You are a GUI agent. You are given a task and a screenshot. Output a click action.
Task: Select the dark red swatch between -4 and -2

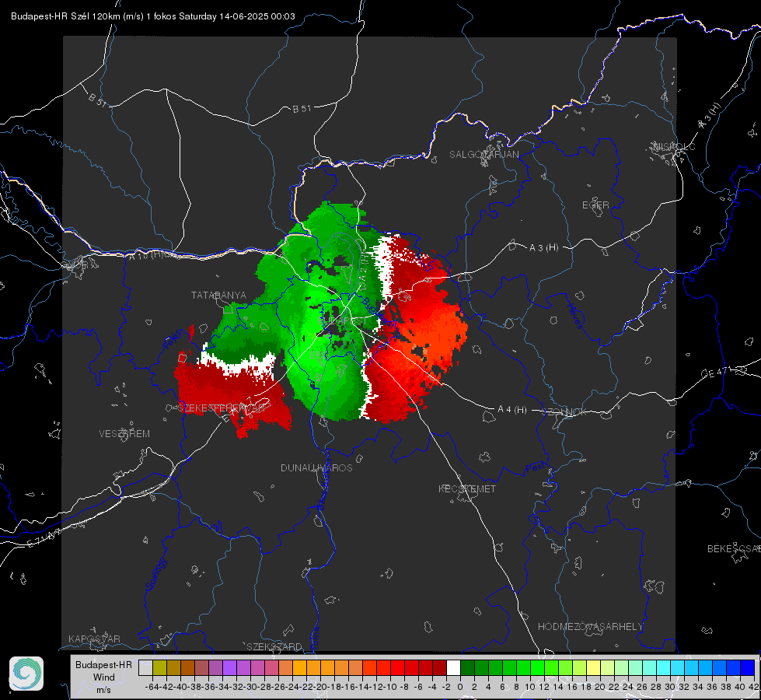(439, 667)
